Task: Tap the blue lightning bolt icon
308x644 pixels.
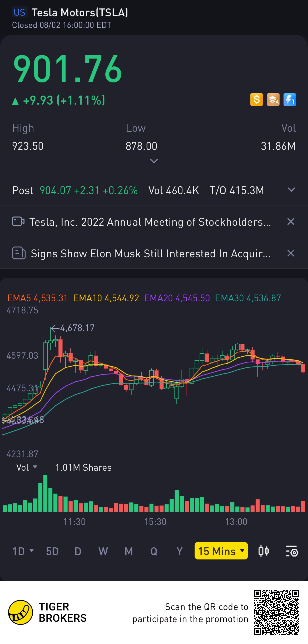Action: click(290, 100)
